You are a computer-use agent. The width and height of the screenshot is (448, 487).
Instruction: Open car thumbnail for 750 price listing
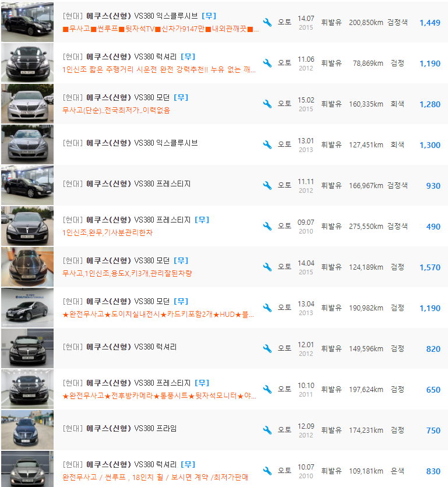coord(27,430)
